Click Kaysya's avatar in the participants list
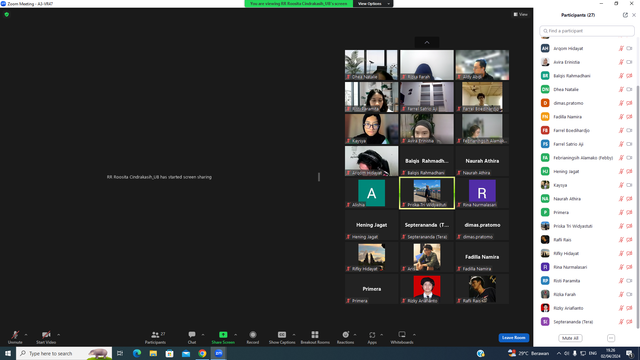The height and width of the screenshot is (360, 640). [545, 185]
